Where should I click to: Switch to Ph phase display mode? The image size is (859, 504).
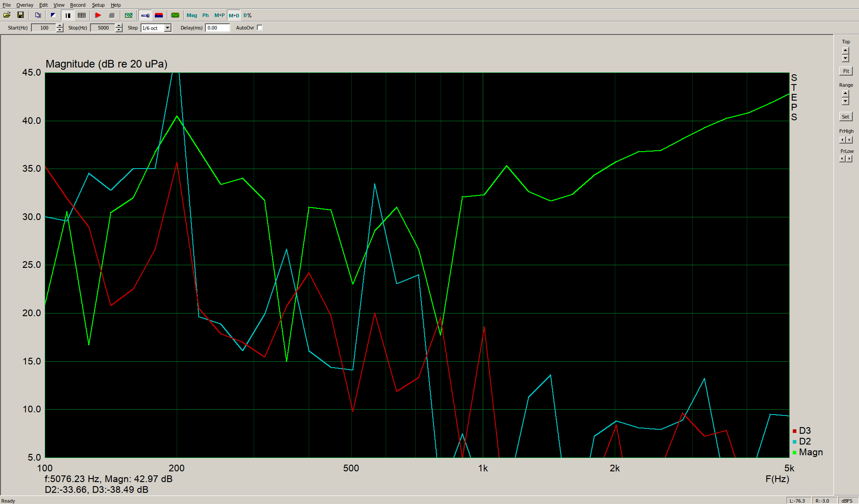[x=205, y=15]
